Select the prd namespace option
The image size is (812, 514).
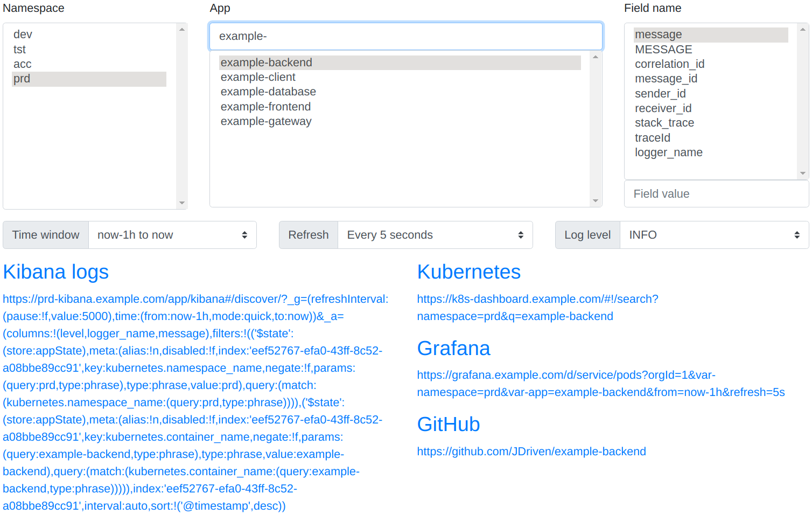coord(89,79)
